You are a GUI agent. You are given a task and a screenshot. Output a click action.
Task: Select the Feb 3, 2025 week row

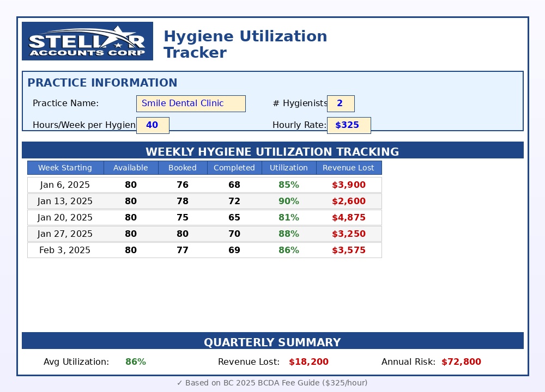click(x=204, y=250)
